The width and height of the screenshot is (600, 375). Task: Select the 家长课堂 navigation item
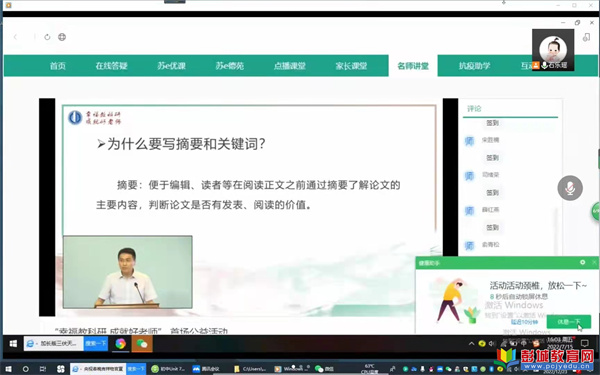[x=351, y=66]
